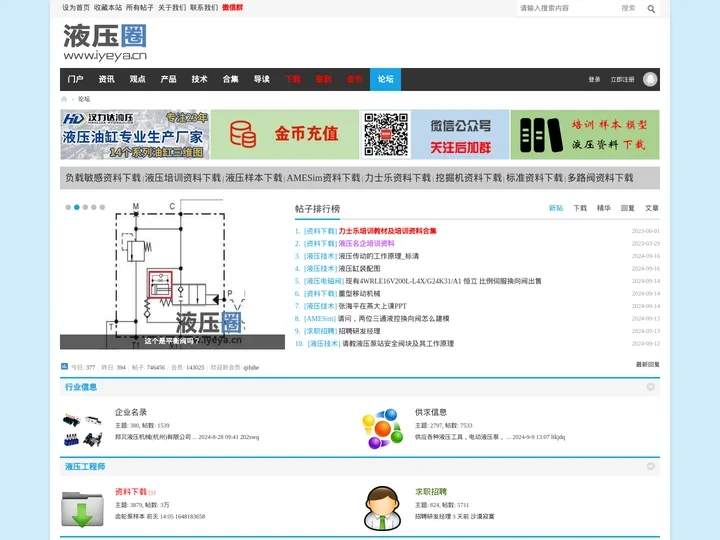Open post 力士乐培训教材及培训资料合集

coord(388,231)
